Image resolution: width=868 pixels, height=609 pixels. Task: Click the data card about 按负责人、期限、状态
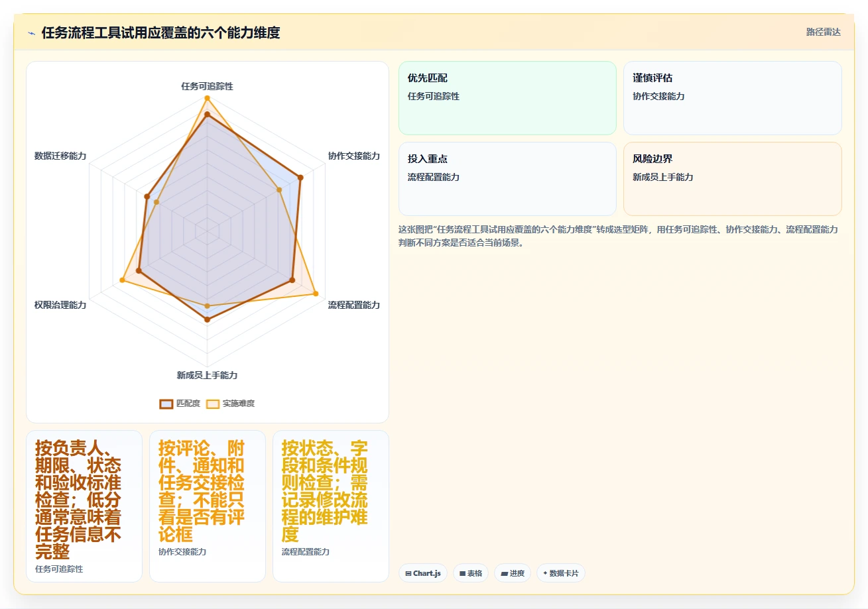[84, 506]
